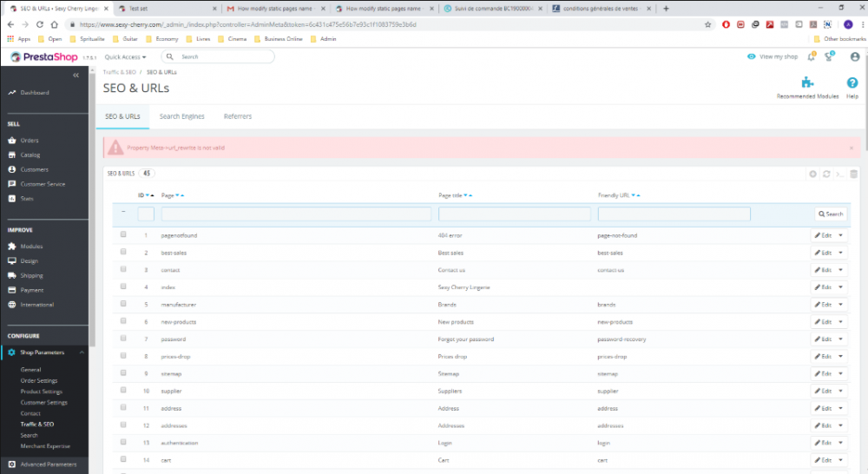Sort the ID column ascending
The image size is (868, 474).
(x=152, y=195)
